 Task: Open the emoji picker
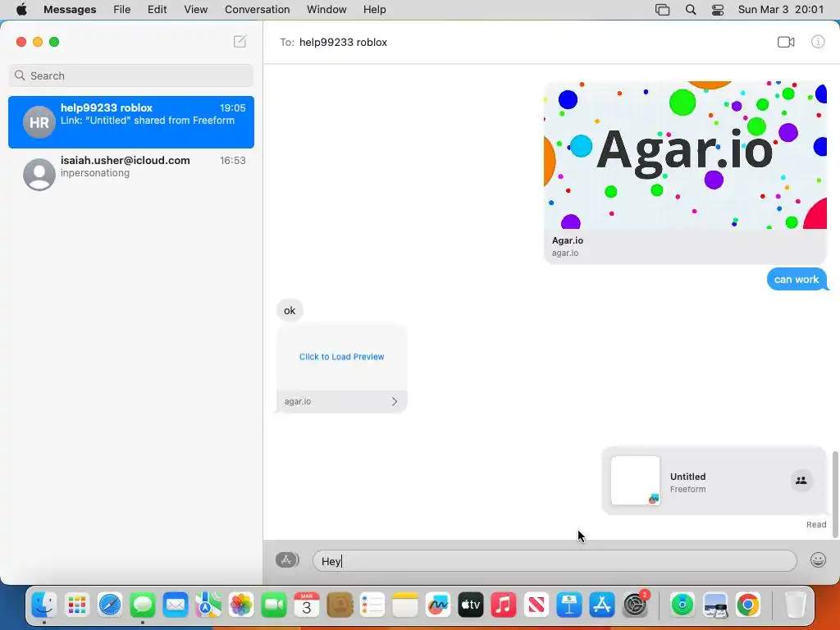tap(818, 559)
